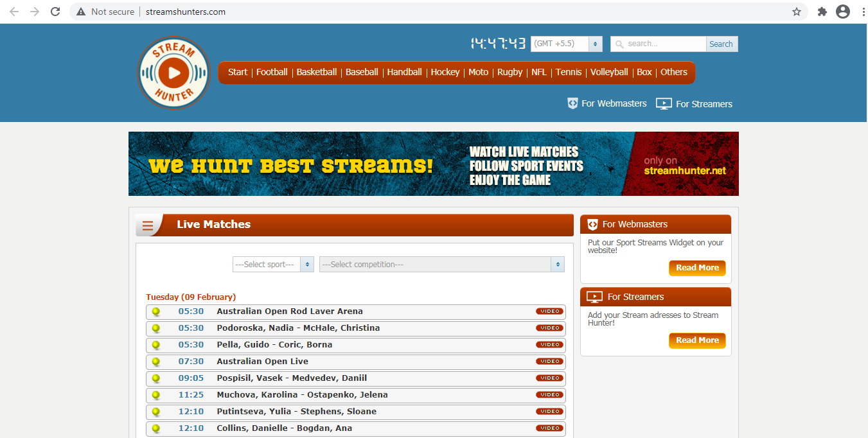Click the VIDEO badge for Muchova - Ostapenko
The height and width of the screenshot is (438, 868).
[x=549, y=395]
